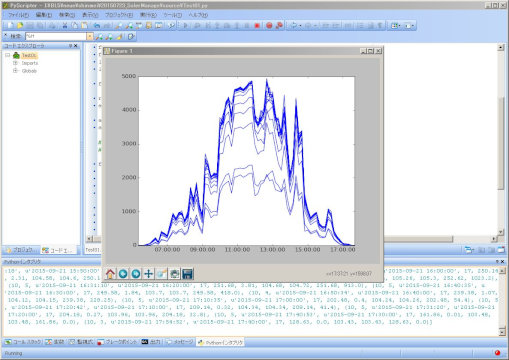Reset plot view with the home icon
This screenshot has width=509, height=360.
(x=110, y=274)
